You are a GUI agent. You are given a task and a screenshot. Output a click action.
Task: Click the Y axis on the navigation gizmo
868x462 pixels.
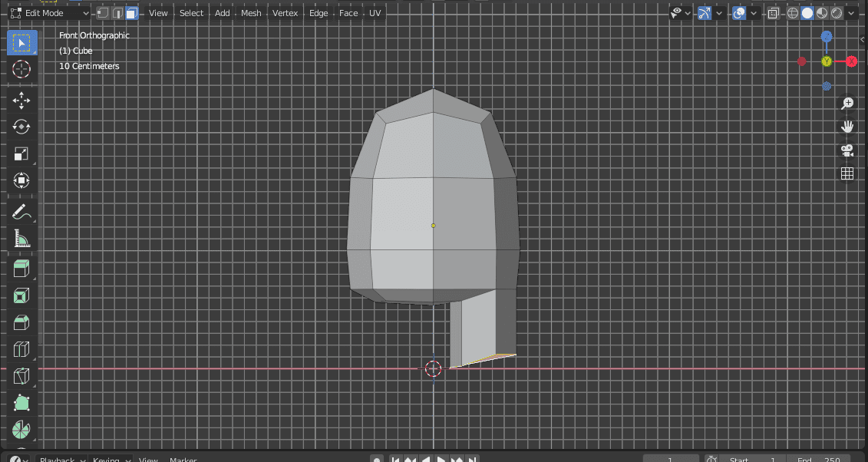[x=827, y=61]
